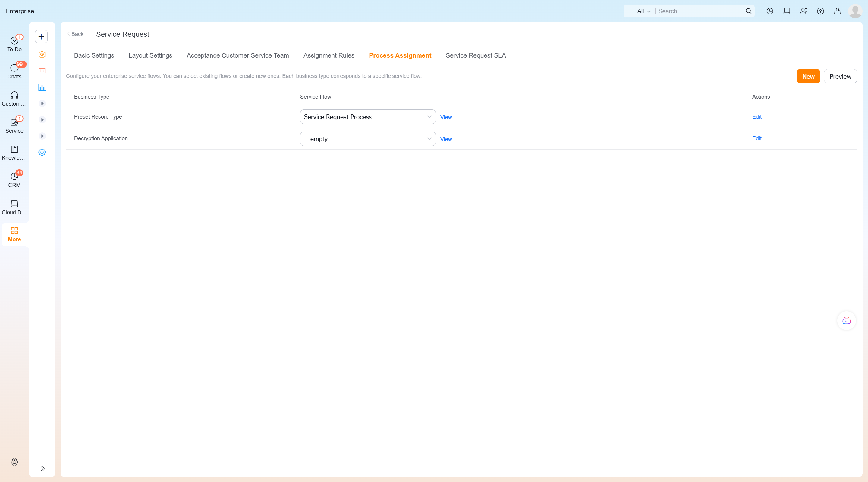The width and height of the screenshot is (868, 482).
Task: Click the search magnifier icon
Action: (748, 11)
